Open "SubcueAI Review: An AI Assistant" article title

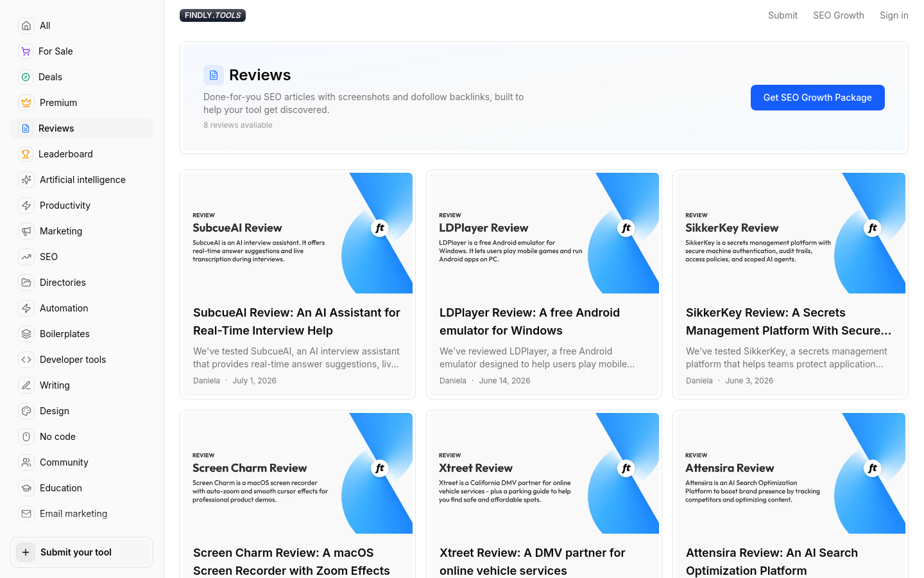pyautogui.click(x=297, y=322)
